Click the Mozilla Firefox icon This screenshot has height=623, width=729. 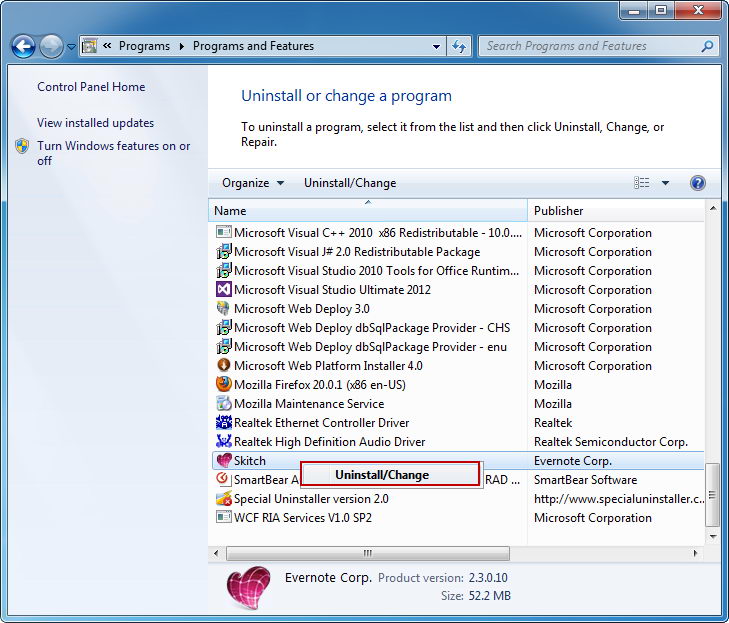[224, 384]
